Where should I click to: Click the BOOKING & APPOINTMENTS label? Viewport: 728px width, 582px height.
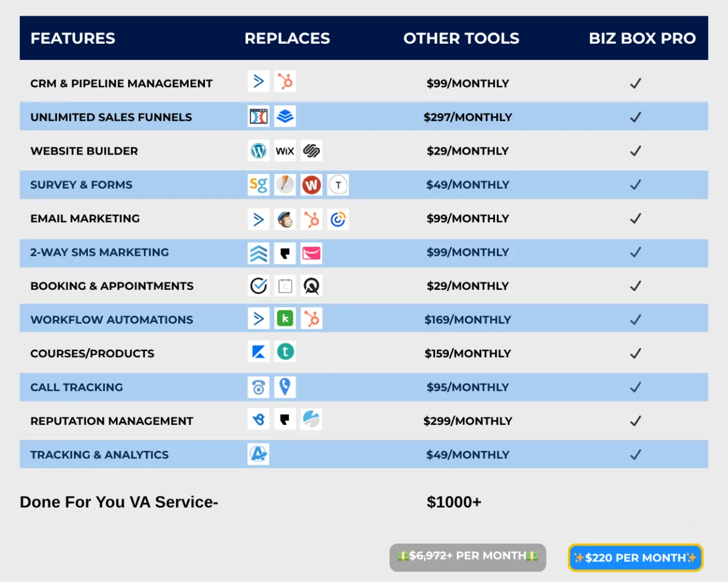(112, 286)
